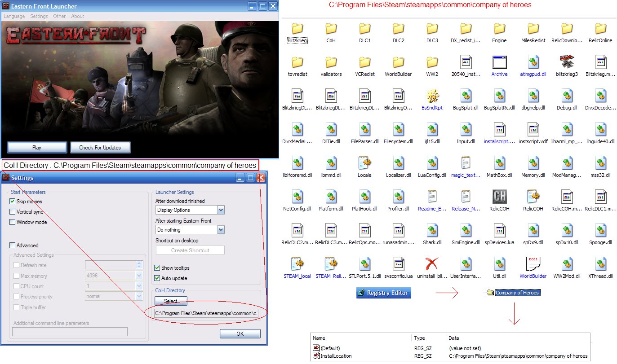Select the Memory.dll file icon
Screen dimensions: 617x364
[x=533, y=163]
